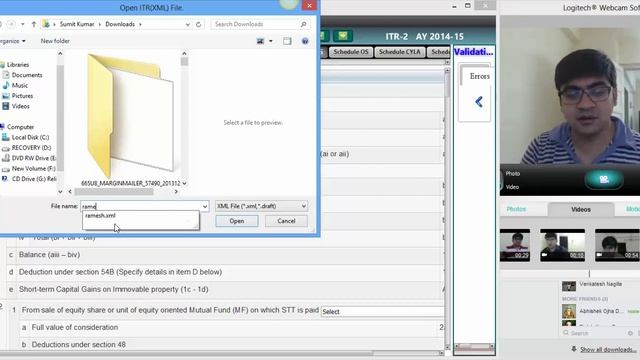Screen dimensions: 640x360
Task: Click the file list horizontal scrollbar
Action: (114, 191)
